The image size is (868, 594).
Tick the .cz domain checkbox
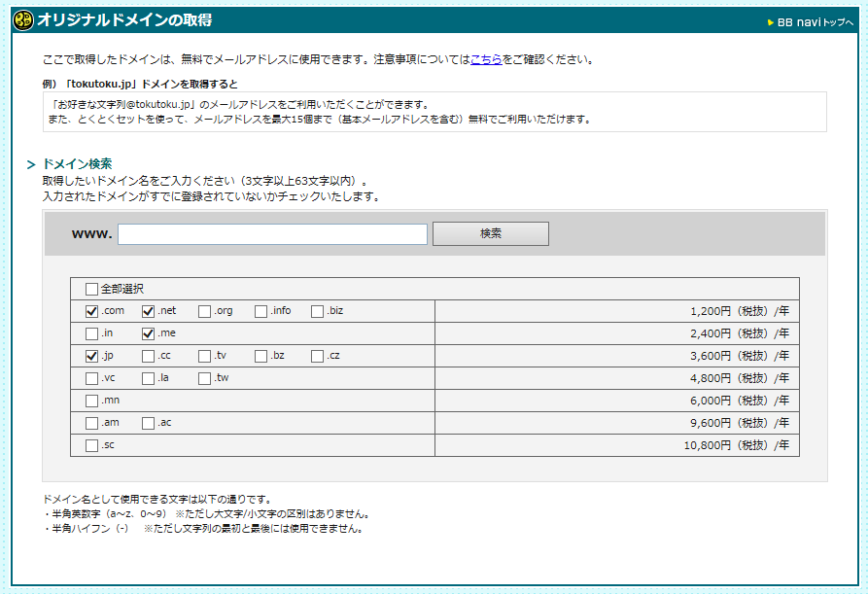(x=317, y=356)
